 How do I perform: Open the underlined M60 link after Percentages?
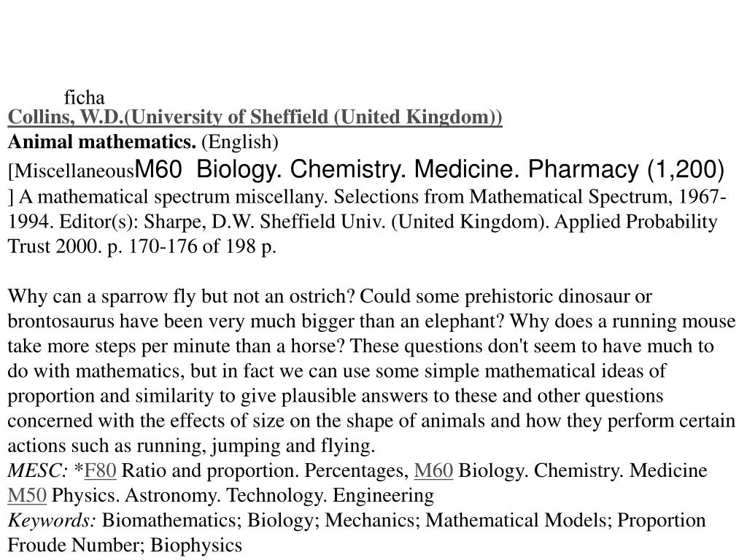point(433,470)
